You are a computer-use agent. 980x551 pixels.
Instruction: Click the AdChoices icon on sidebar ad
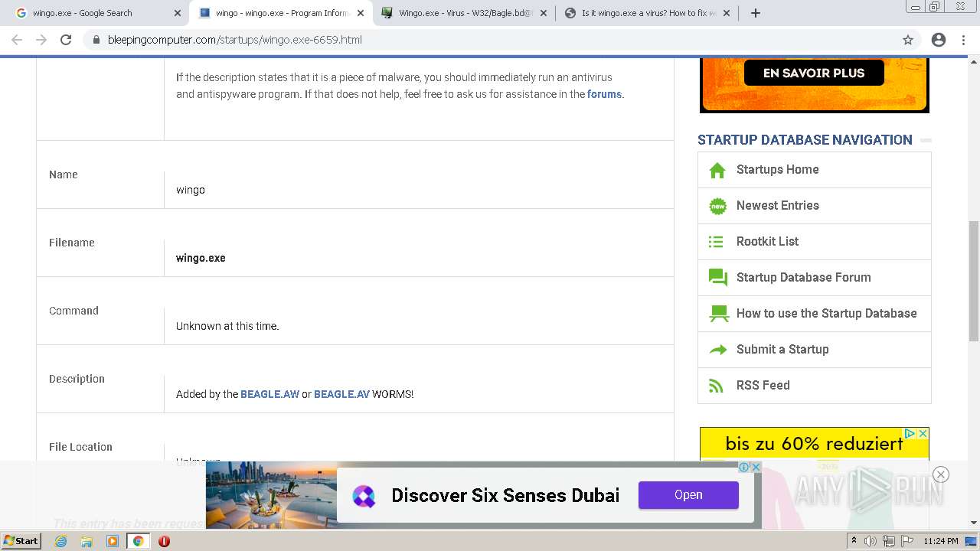(910, 433)
